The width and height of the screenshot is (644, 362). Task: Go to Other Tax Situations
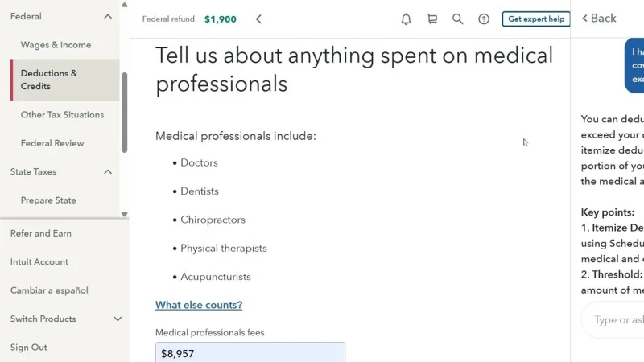click(x=62, y=115)
